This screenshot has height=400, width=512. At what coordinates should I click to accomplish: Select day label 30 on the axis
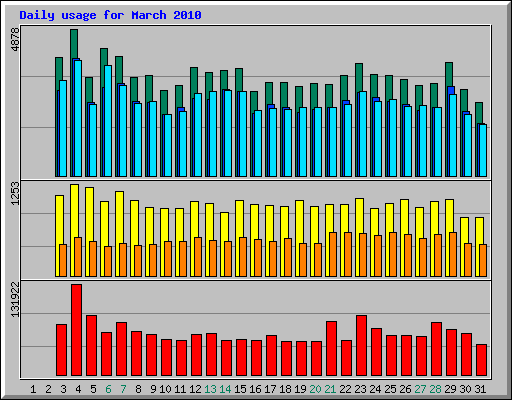click(x=465, y=389)
